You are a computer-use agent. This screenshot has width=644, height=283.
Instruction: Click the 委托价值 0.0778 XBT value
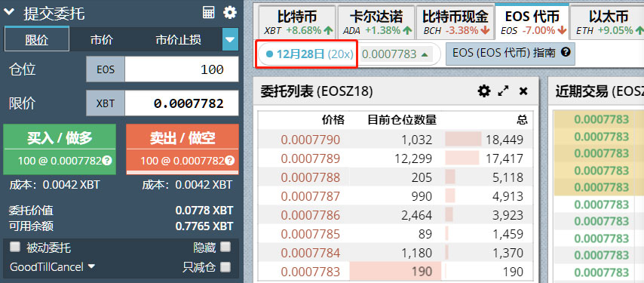click(x=204, y=211)
